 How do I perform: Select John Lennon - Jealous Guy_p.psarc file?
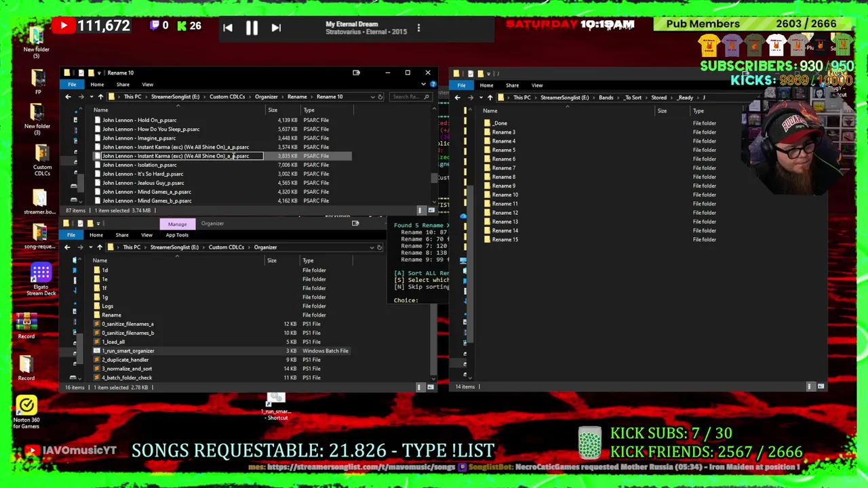(143, 183)
